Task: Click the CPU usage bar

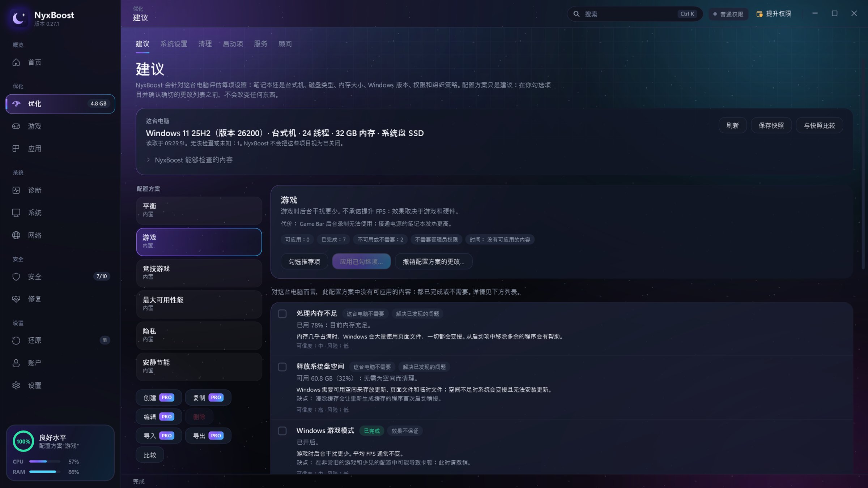Action: (x=45, y=462)
